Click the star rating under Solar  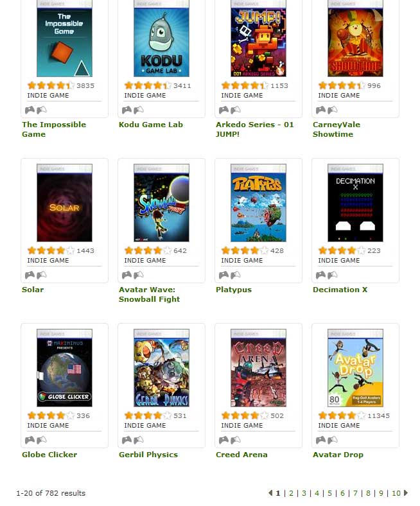pos(51,250)
